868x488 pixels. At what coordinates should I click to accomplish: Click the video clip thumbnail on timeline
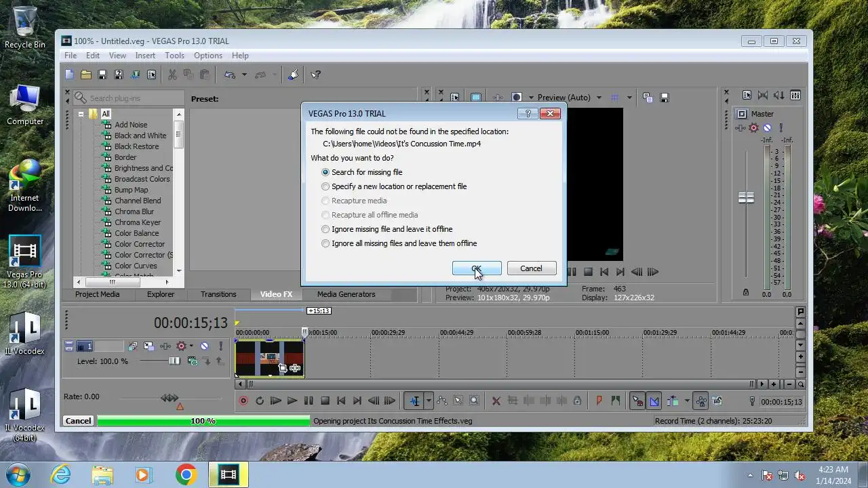point(269,357)
